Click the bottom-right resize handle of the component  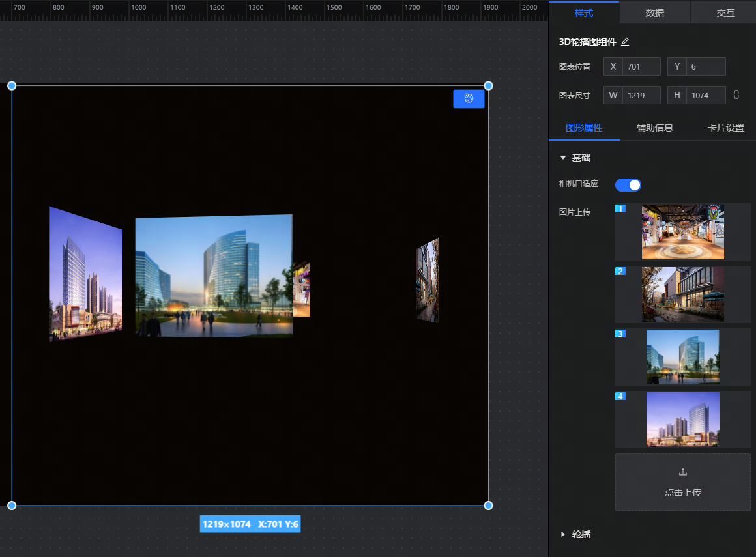coord(488,506)
